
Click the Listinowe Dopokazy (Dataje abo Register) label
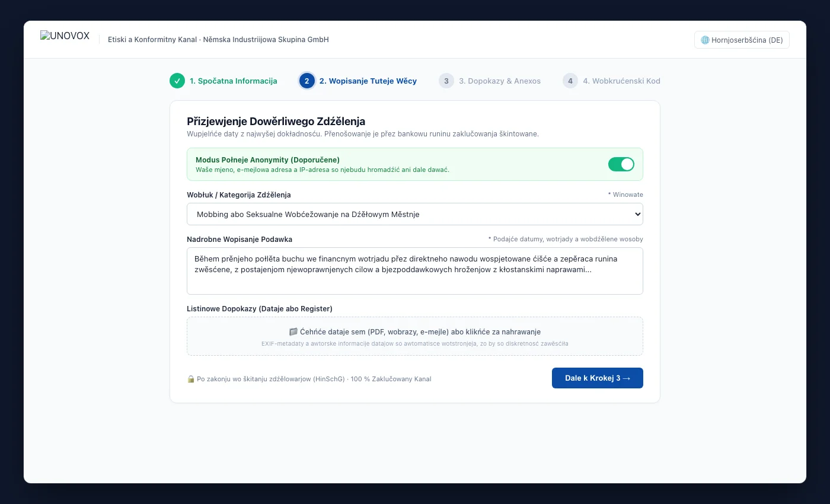(260, 308)
